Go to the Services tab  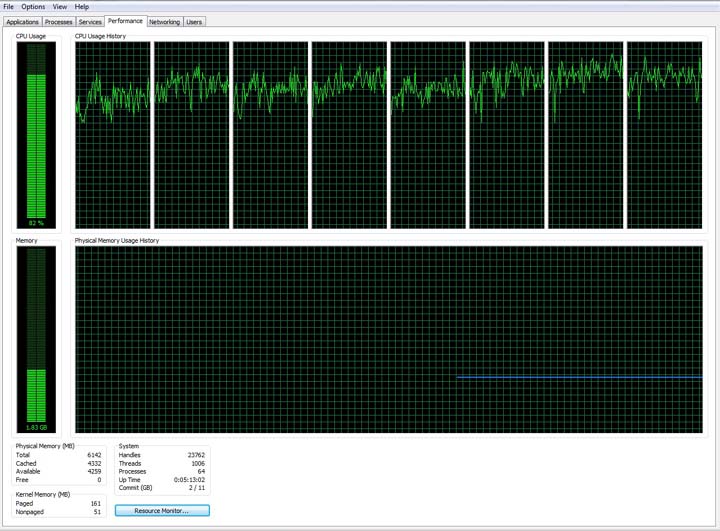coord(90,22)
